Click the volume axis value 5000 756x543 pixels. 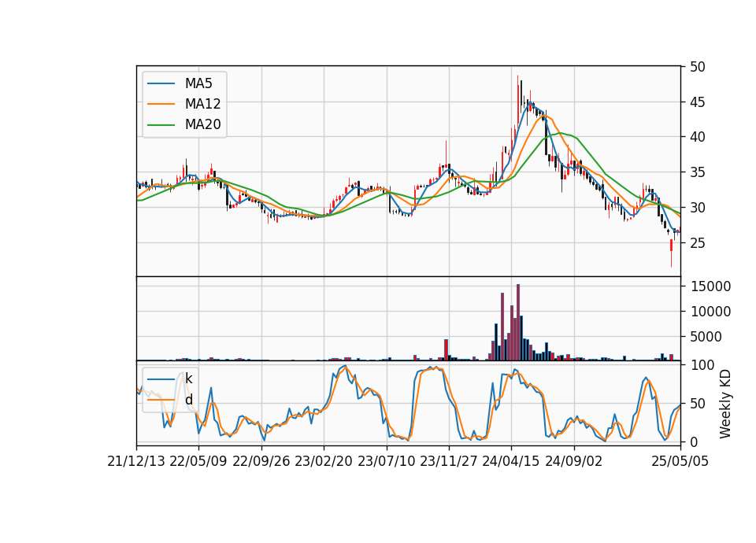click(x=706, y=337)
